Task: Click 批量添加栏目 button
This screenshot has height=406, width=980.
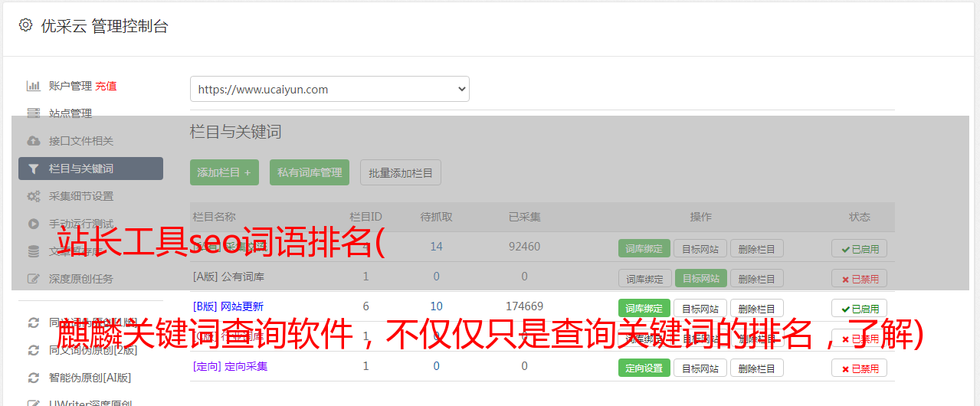Action: click(400, 172)
